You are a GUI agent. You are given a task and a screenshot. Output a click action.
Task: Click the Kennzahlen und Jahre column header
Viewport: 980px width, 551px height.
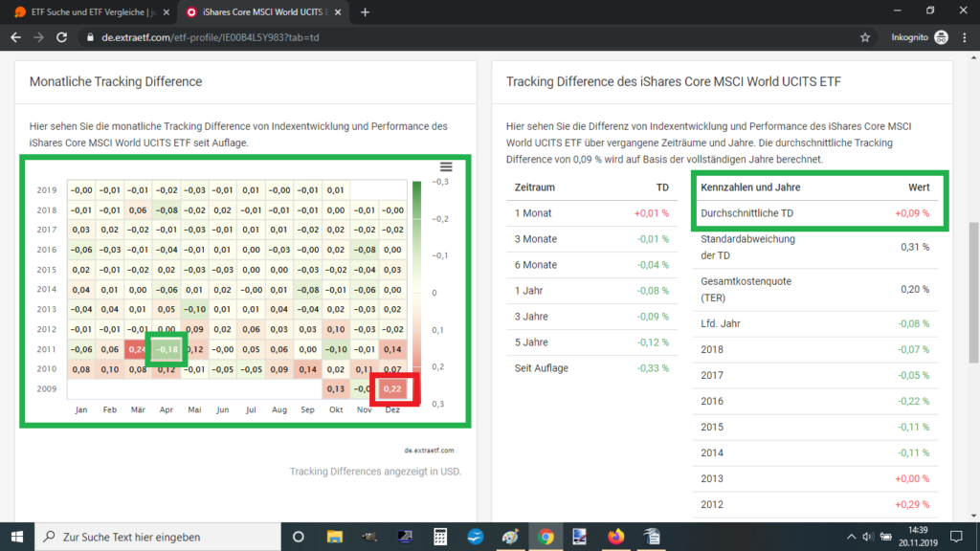750,187
